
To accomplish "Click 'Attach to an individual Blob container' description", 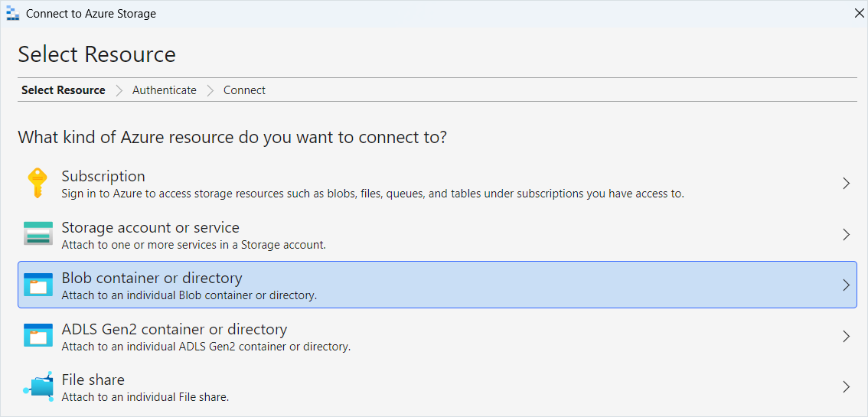I will (x=189, y=295).
